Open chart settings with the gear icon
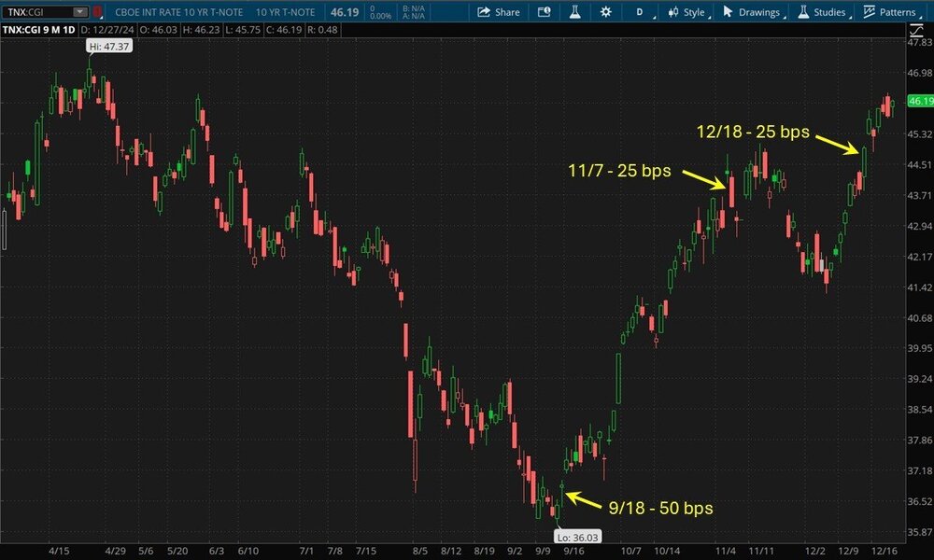Screen dimensions: 934x560 coord(606,12)
